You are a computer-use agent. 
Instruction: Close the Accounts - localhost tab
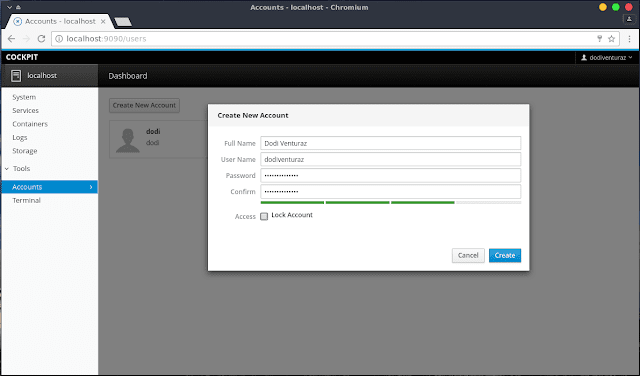[103, 21]
